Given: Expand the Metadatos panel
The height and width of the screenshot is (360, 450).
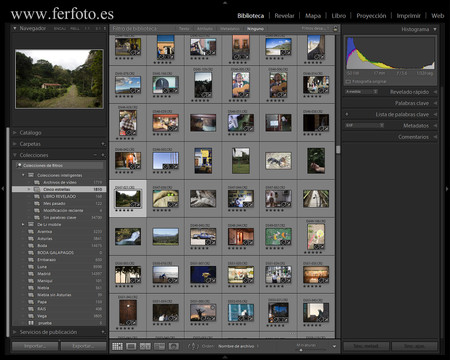Looking at the screenshot, I should pyautogui.click(x=435, y=126).
